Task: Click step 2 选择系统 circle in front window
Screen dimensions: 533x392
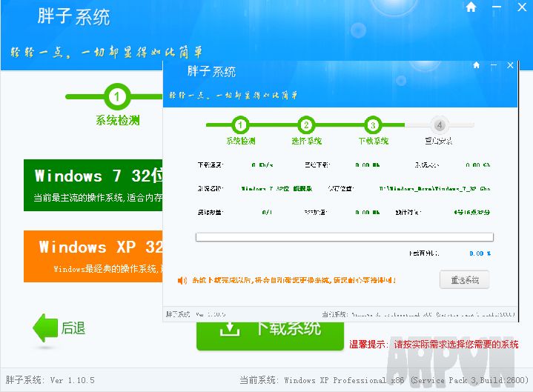Action: pos(306,125)
